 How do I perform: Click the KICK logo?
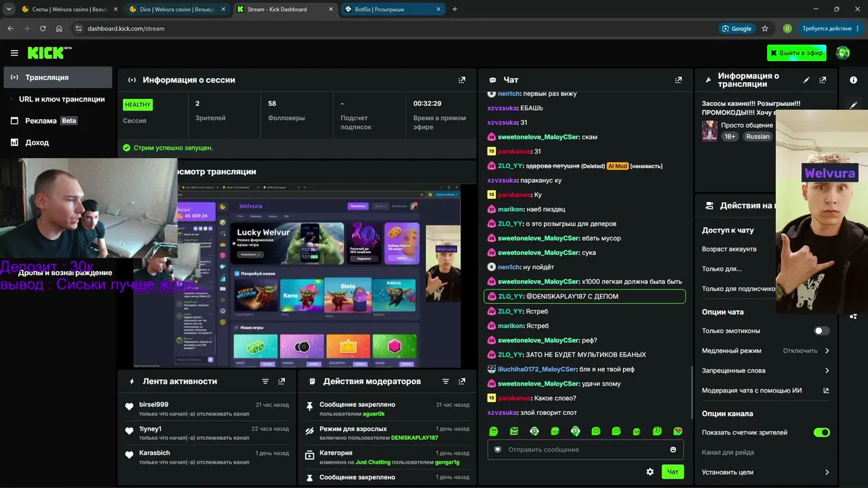pyautogui.click(x=50, y=53)
